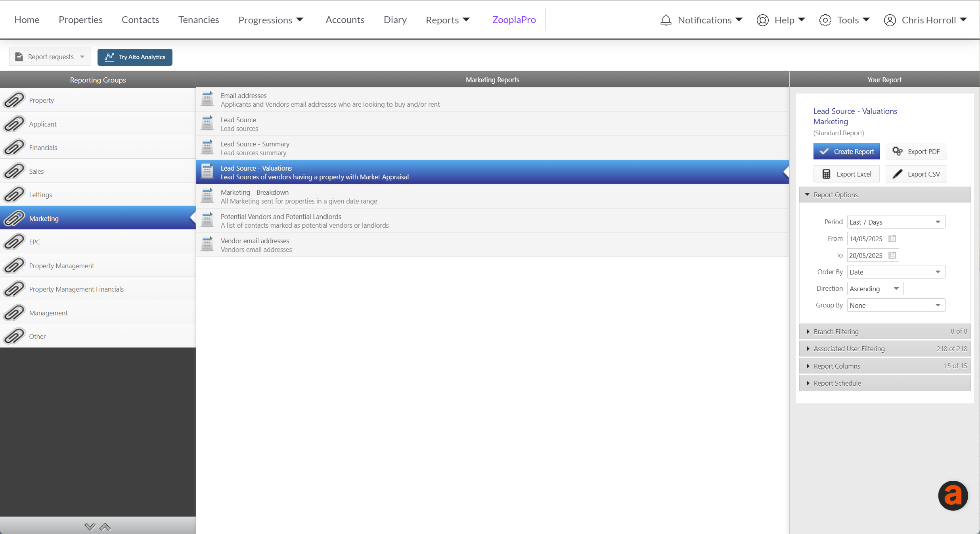The width and height of the screenshot is (980, 534).
Task: Open the Alto chat assistant bubble
Action: pos(953,496)
